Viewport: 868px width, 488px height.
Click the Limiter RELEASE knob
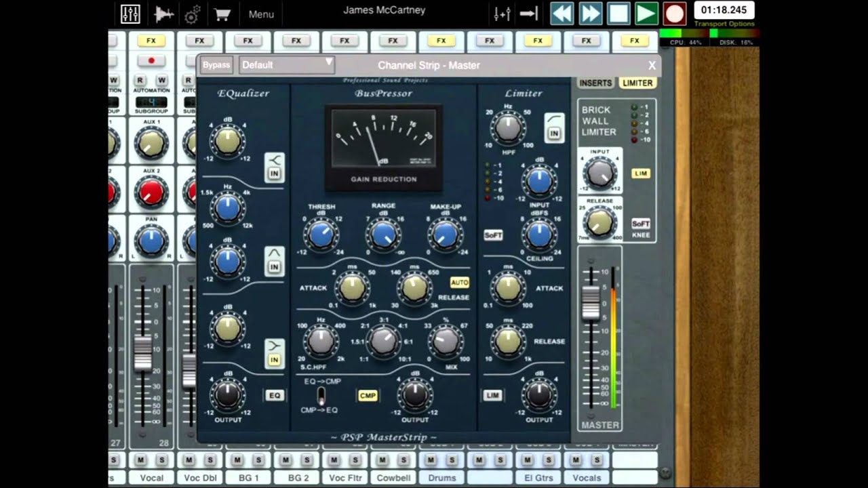[508, 341]
